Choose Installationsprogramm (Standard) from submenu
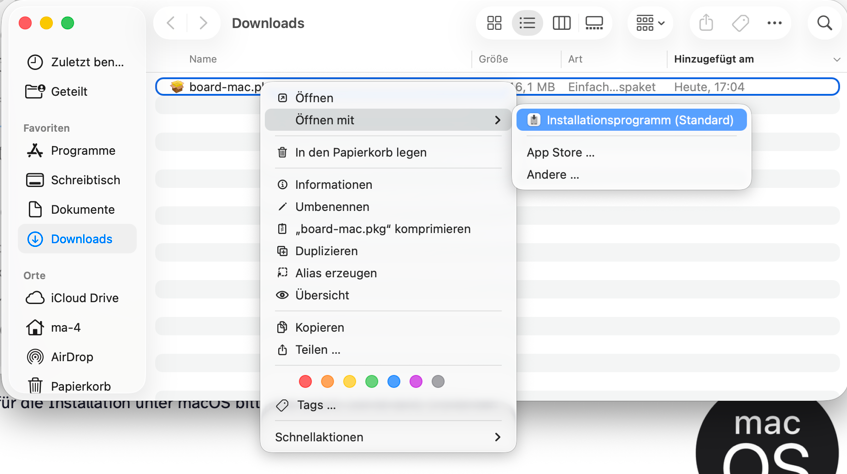The width and height of the screenshot is (847, 474). tap(631, 120)
